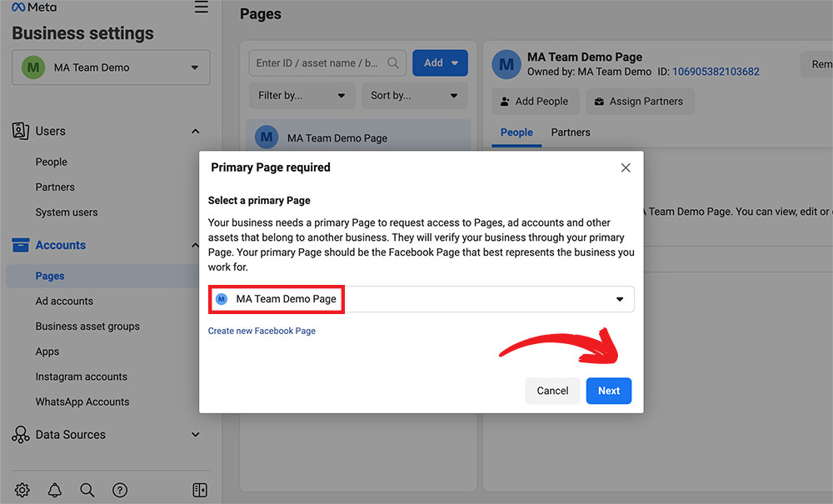Expand the primary Page selection dropdown
The image size is (833, 504).
[619, 299]
